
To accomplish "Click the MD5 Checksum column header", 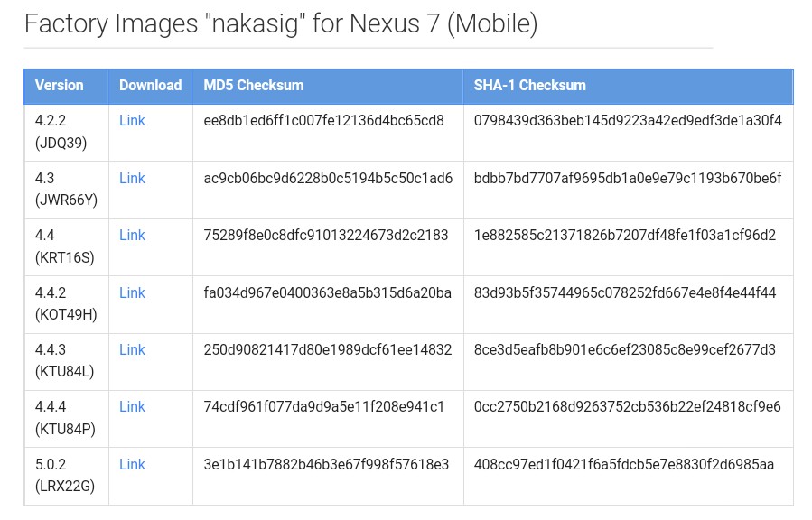I will pos(254,86).
